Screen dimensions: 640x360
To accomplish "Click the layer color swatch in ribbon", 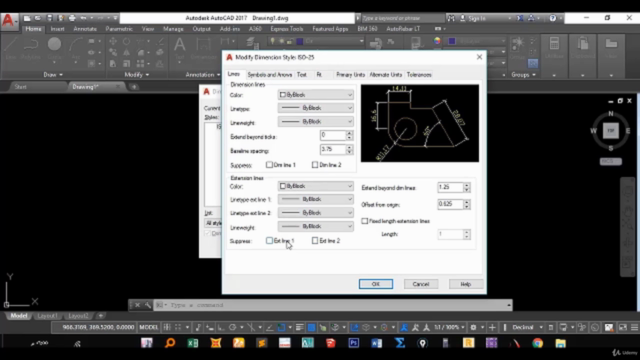I will point(300,41).
